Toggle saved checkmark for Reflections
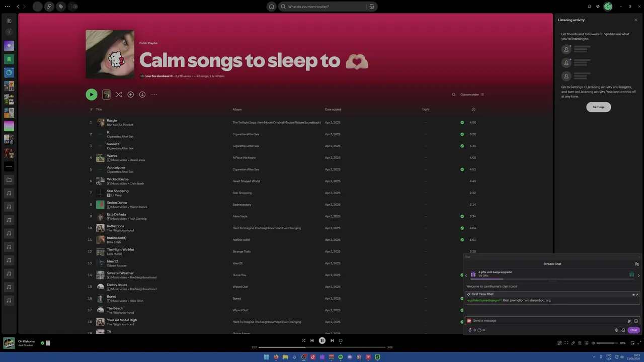The image size is (644, 362). pos(462,228)
